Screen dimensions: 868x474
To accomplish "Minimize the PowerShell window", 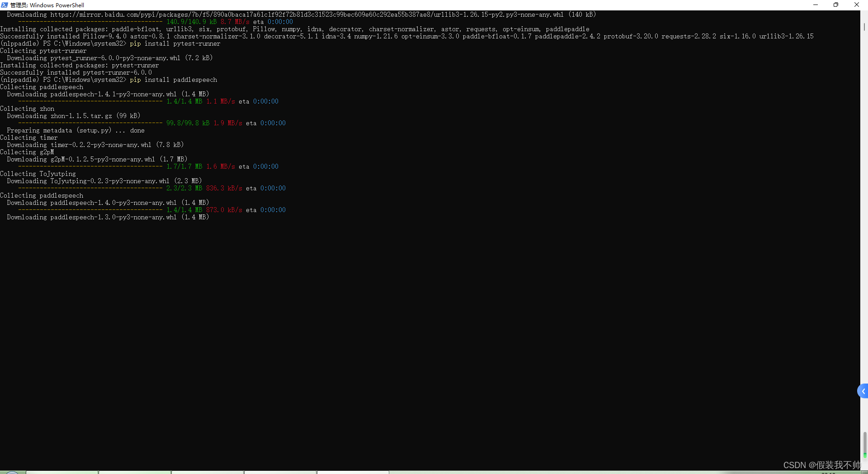I will pos(816,5).
